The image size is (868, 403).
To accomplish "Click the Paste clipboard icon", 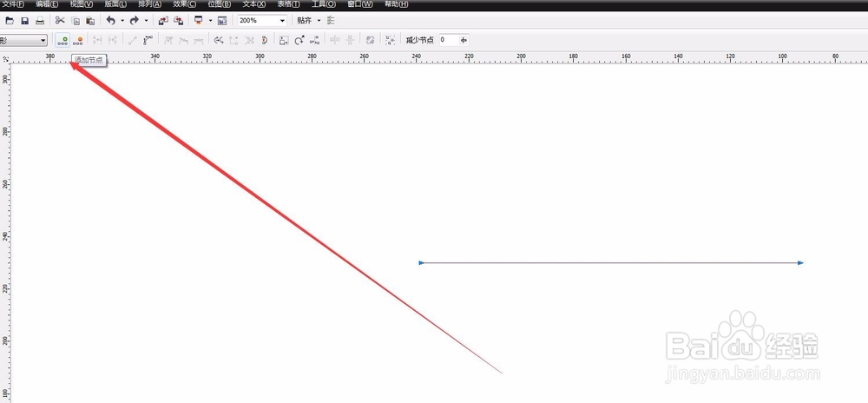I will [90, 21].
